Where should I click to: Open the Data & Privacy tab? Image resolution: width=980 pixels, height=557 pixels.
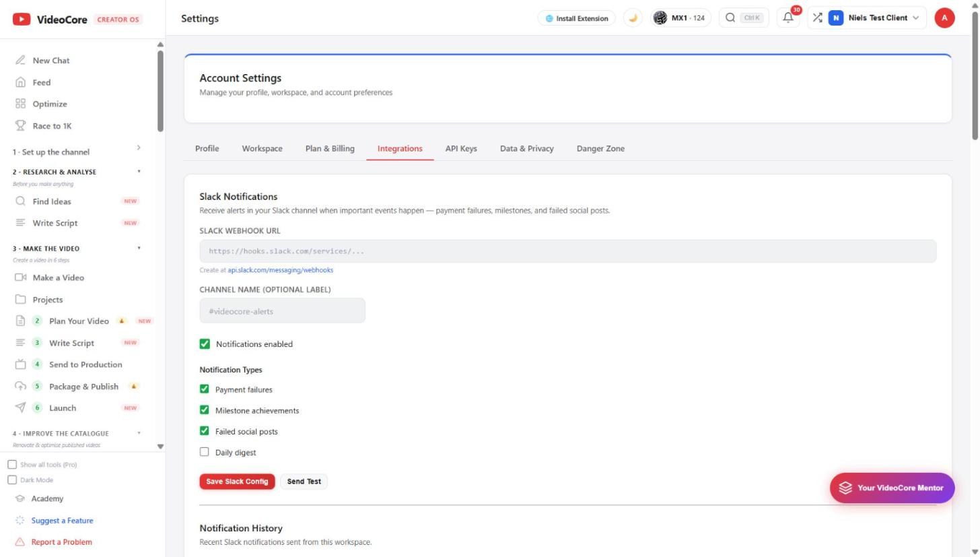tap(527, 149)
